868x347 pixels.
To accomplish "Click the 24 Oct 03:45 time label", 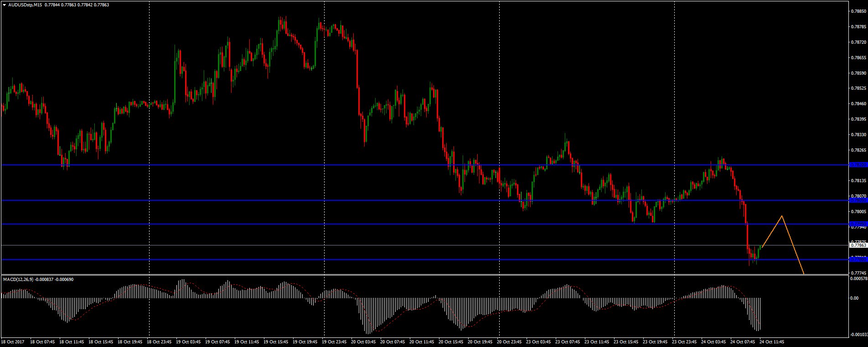I will [713, 342].
